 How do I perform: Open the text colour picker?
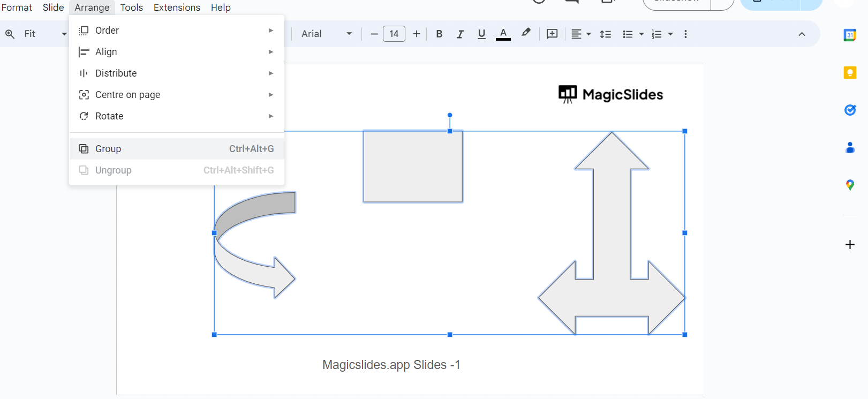click(503, 34)
